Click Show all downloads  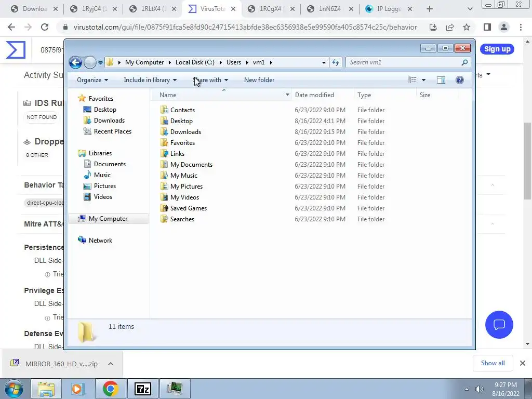point(493,363)
